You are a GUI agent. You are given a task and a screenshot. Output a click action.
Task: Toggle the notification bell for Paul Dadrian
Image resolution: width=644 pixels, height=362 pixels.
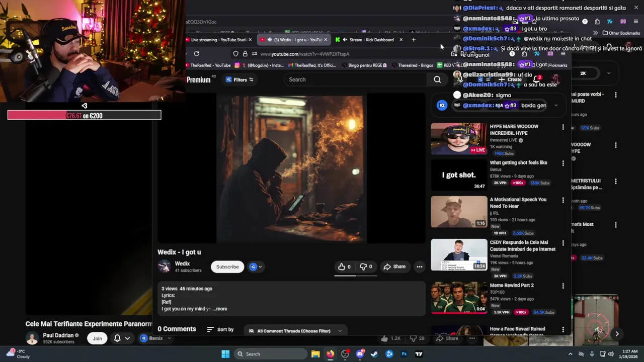pos(117,338)
